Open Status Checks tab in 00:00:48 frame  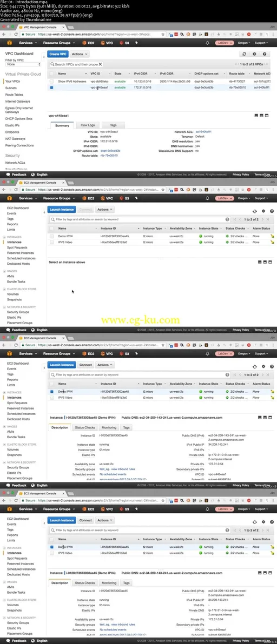(84, 427)
